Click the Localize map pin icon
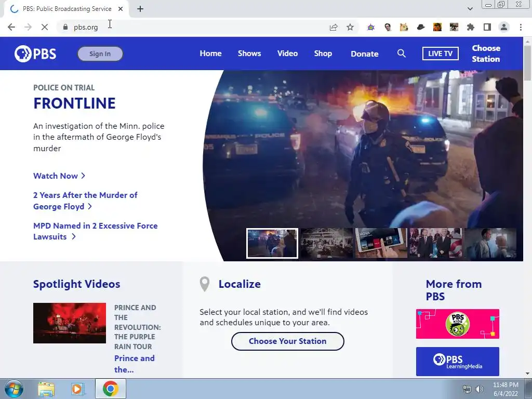Image resolution: width=532 pixels, height=399 pixels. click(205, 284)
